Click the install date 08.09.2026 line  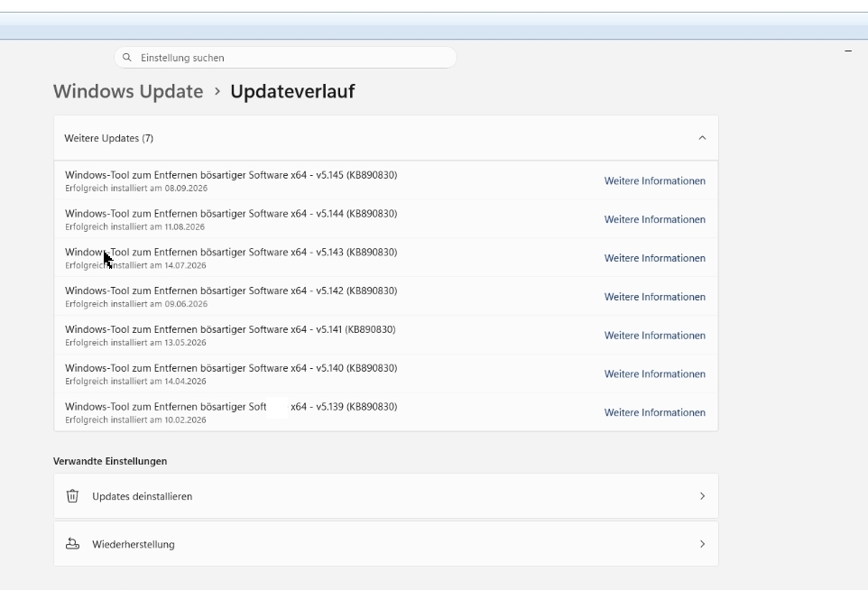pyautogui.click(x=136, y=189)
